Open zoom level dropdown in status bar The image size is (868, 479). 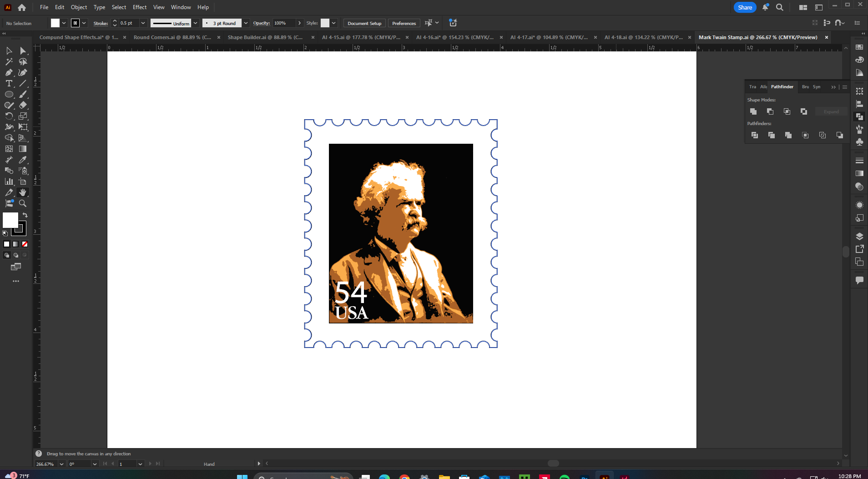pyautogui.click(x=61, y=464)
